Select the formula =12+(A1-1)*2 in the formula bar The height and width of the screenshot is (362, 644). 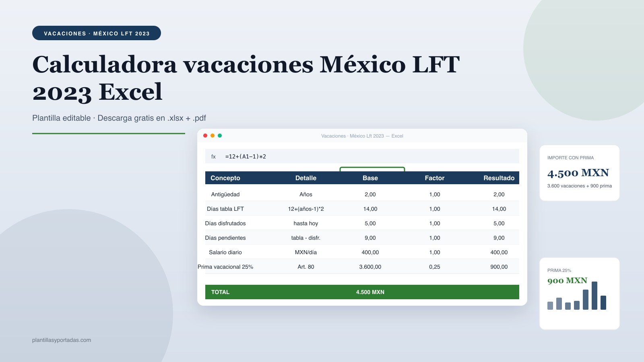tap(246, 156)
